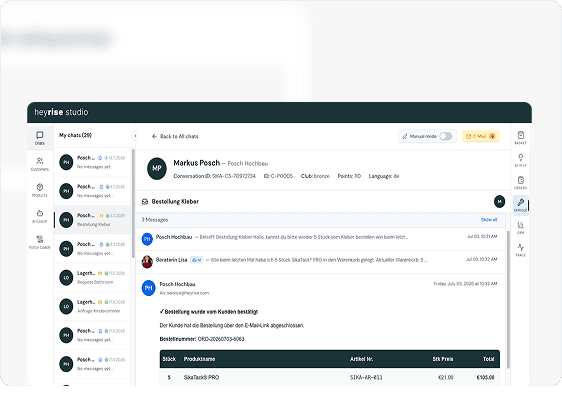
Task: Open the Orders panel
Action: (x=520, y=183)
